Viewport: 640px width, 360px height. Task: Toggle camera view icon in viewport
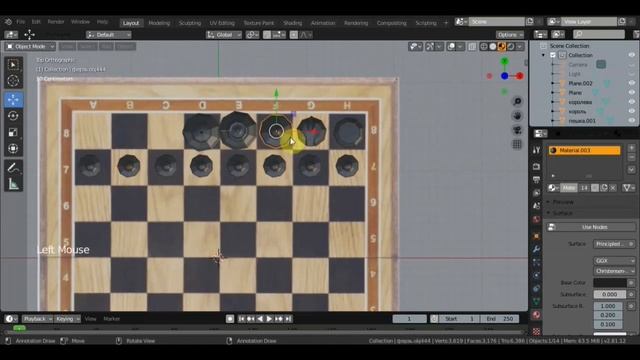point(517,130)
